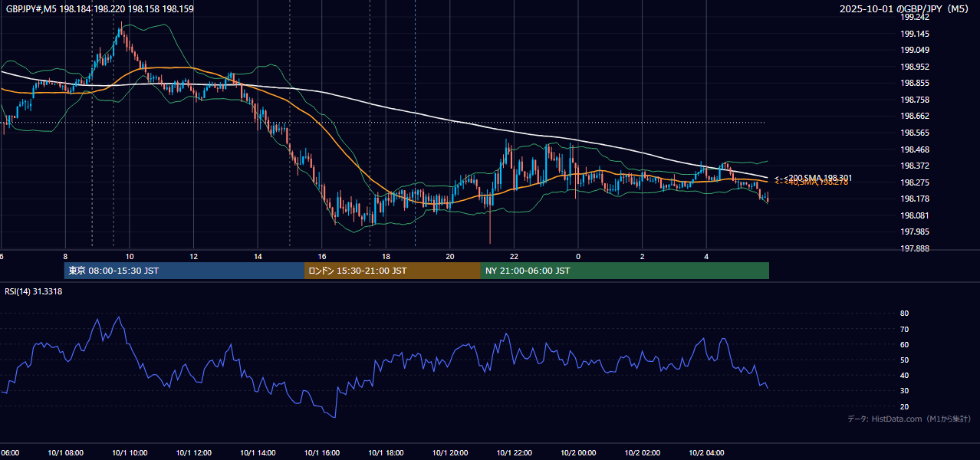Click hour marker 20 under the price chart
This screenshot has width=980, height=460.
pyautogui.click(x=450, y=256)
